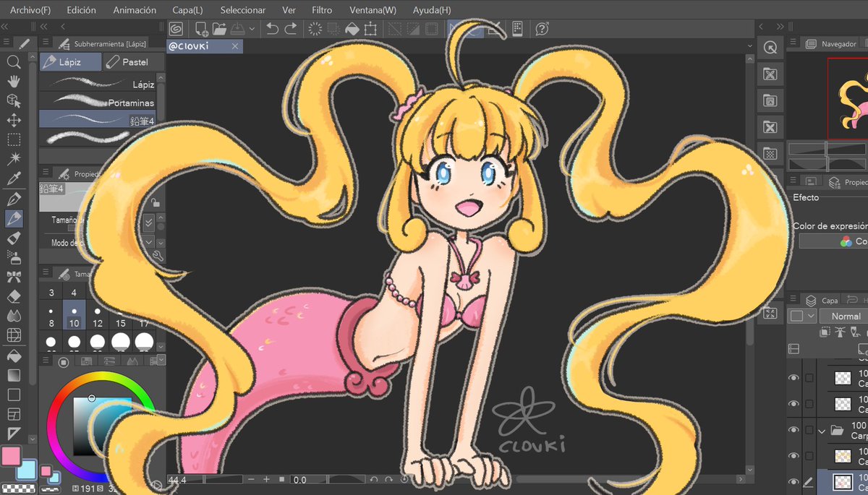Viewport: 868px width, 495px height.
Task: Pick brush size 10
Action: tap(74, 317)
